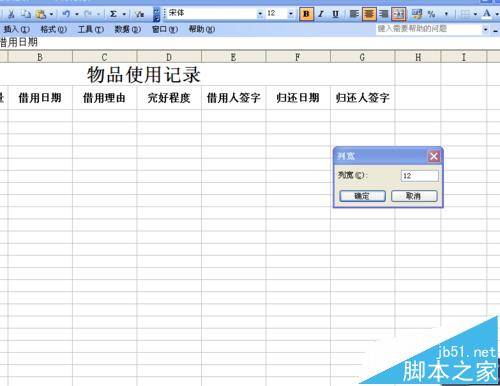
Task: Click the toolbar options overflow chevron
Action: [156, 14]
